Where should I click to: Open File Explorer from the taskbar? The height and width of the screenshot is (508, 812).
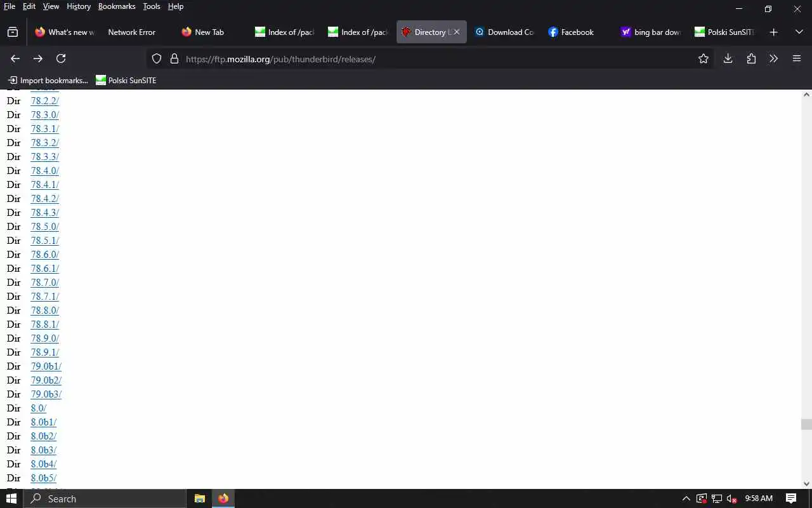click(200, 498)
